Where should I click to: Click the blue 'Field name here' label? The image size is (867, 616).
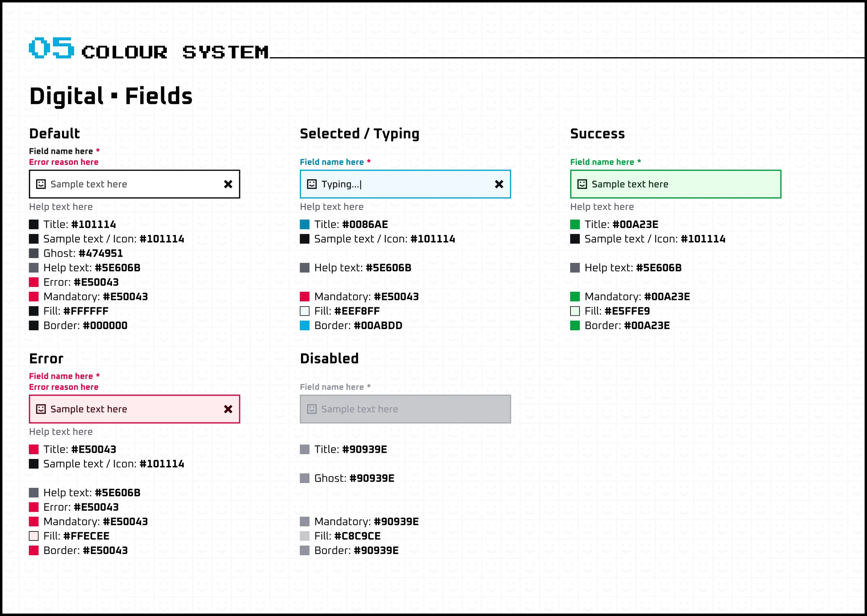332,162
